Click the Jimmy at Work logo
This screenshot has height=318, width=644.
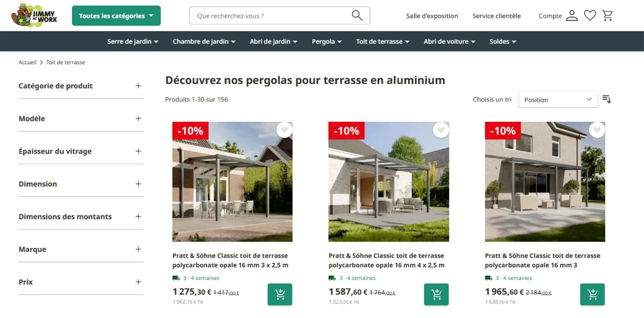(x=34, y=16)
